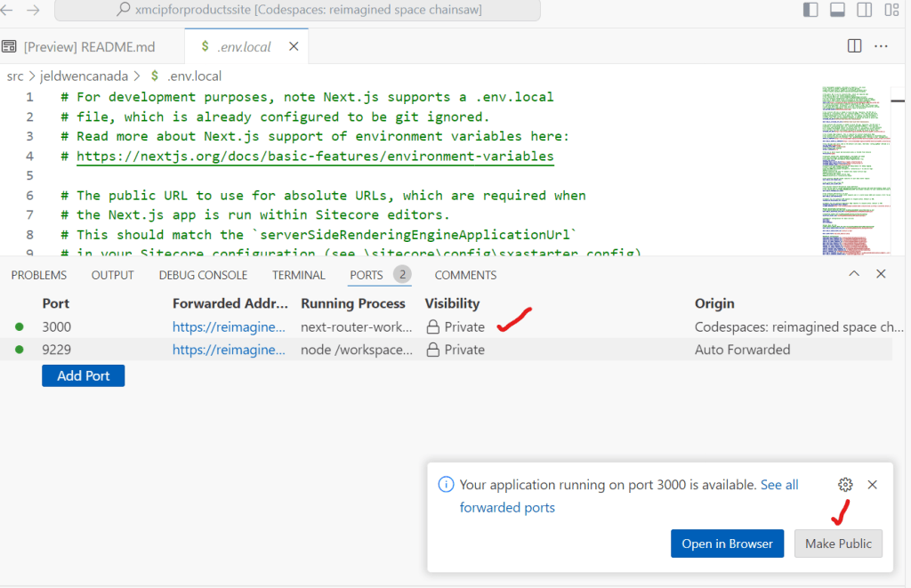Toggle the primary side bar layout icon
The width and height of the screenshot is (911, 588).
pos(810,10)
